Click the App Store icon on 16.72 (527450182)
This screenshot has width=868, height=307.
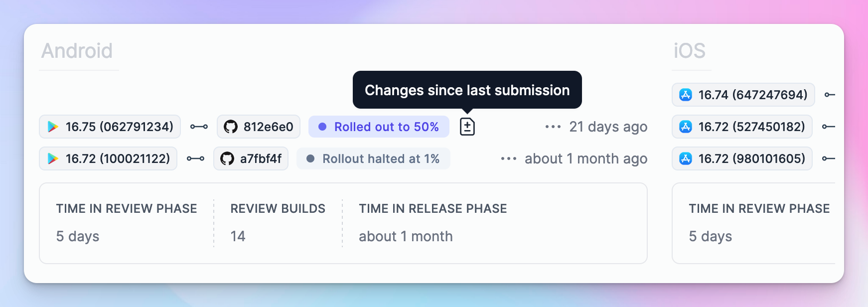[686, 127]
